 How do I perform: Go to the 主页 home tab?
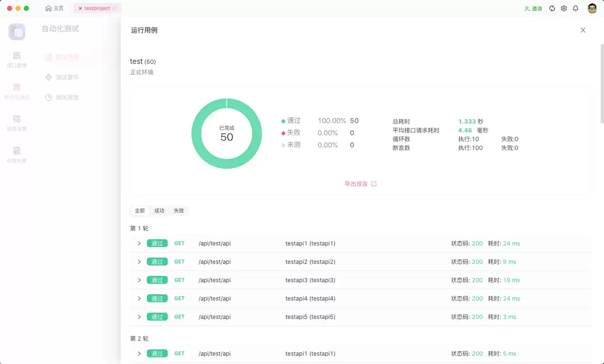coord(54,8)
